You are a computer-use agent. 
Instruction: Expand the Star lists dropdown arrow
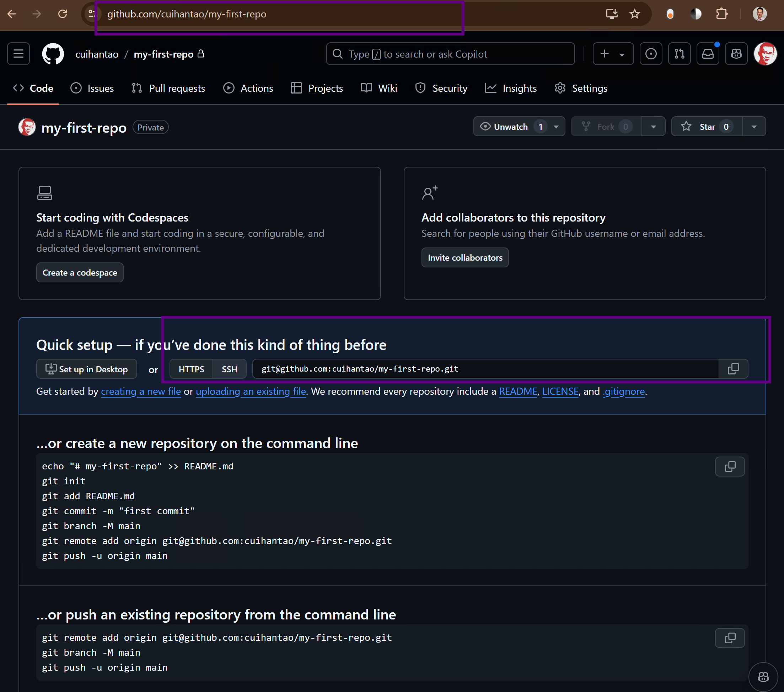(754, 127)
